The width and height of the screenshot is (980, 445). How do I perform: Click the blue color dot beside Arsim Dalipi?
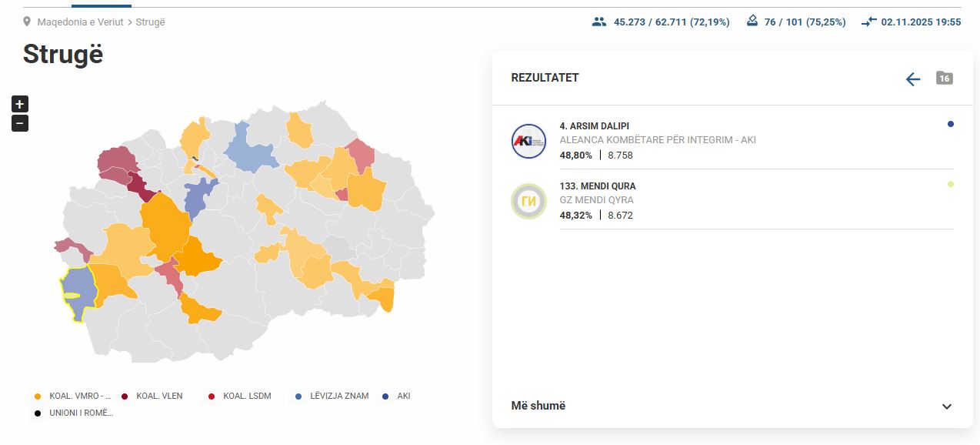tap(951, 124)
